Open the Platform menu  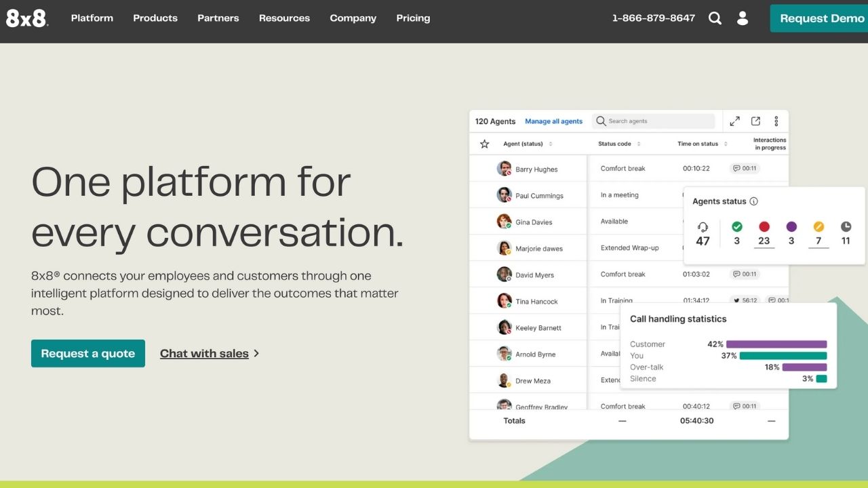click(x=92, y=18)
